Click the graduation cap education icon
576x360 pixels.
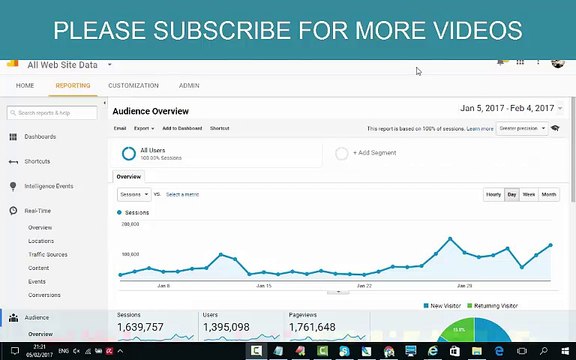(555, 128)
